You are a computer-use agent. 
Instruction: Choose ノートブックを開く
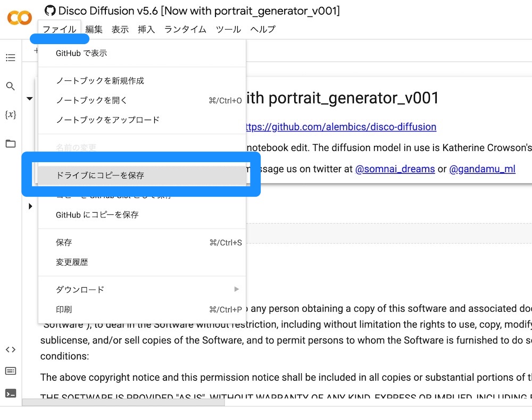coord(142,100)
